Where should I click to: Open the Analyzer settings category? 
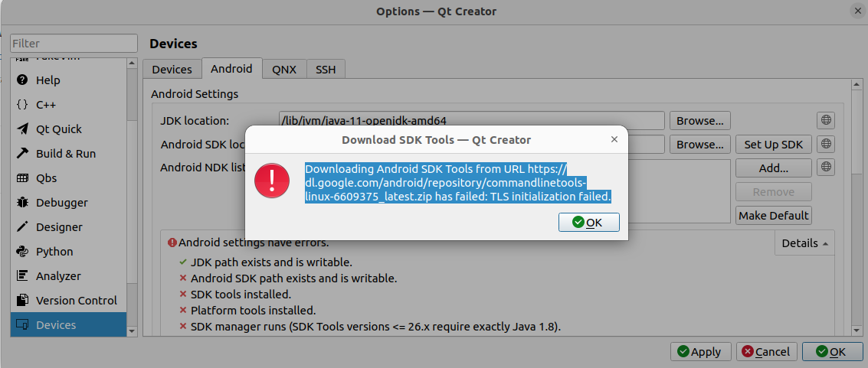[68, 275]
